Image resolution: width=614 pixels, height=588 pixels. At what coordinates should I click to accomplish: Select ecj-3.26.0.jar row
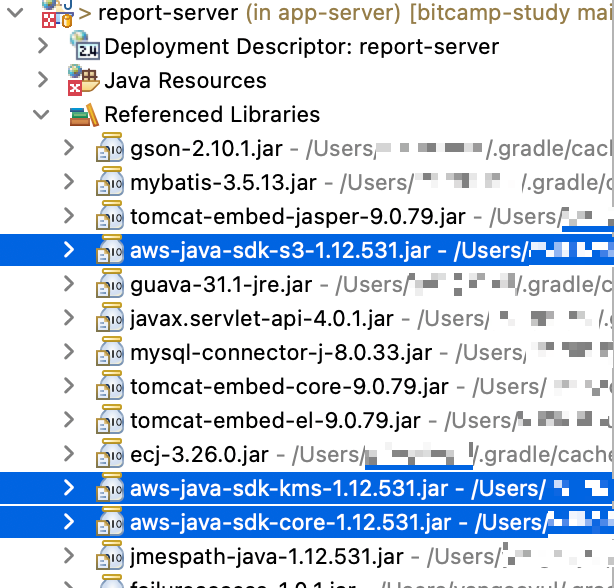307,455
